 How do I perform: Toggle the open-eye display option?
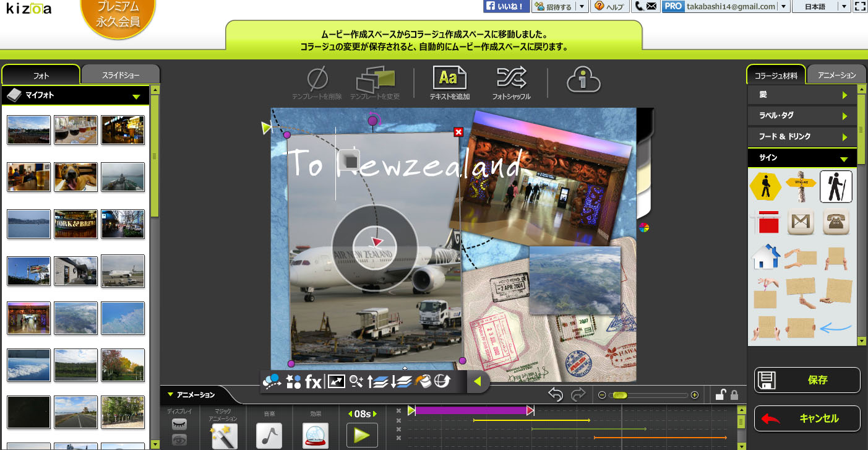(179, 439)
